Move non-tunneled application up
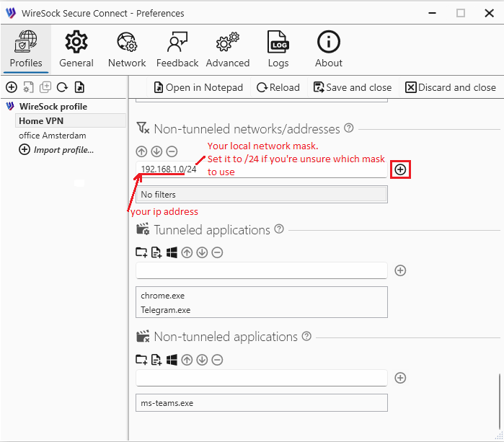The width and height of the screenshot is (504, 442). 187,360
